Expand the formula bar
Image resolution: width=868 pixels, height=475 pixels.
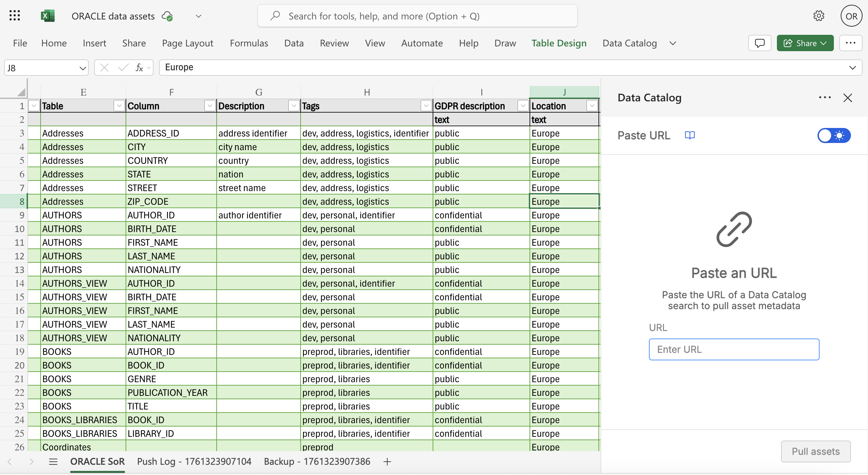(x=852, y=68)
